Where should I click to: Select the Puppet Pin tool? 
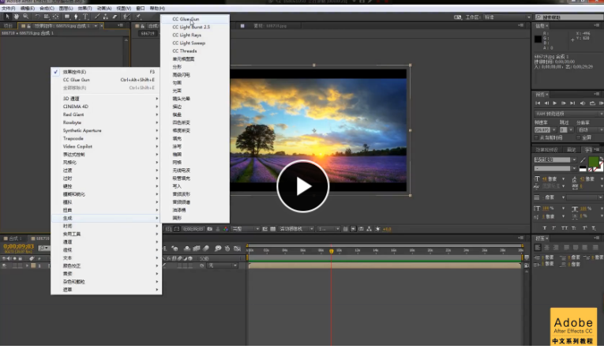coord(138,17)
